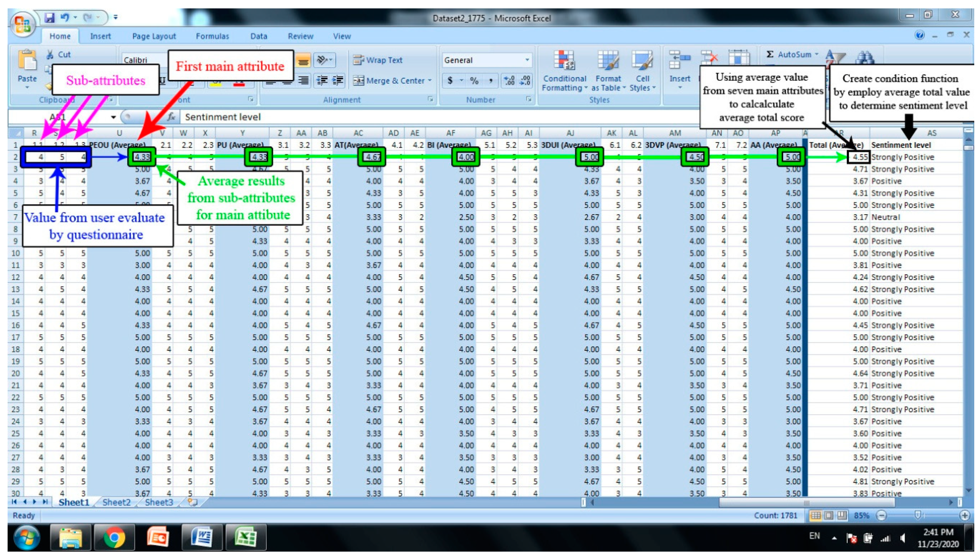
Task: Toggle Wrap Text on
Action: tap(378, 60)
